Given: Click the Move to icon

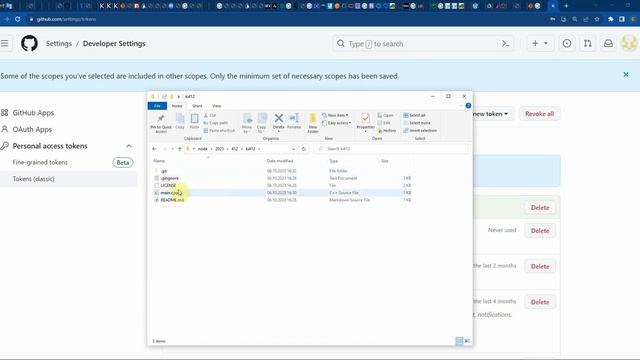Looking at the screenshot, I should [x=247, y=123].
